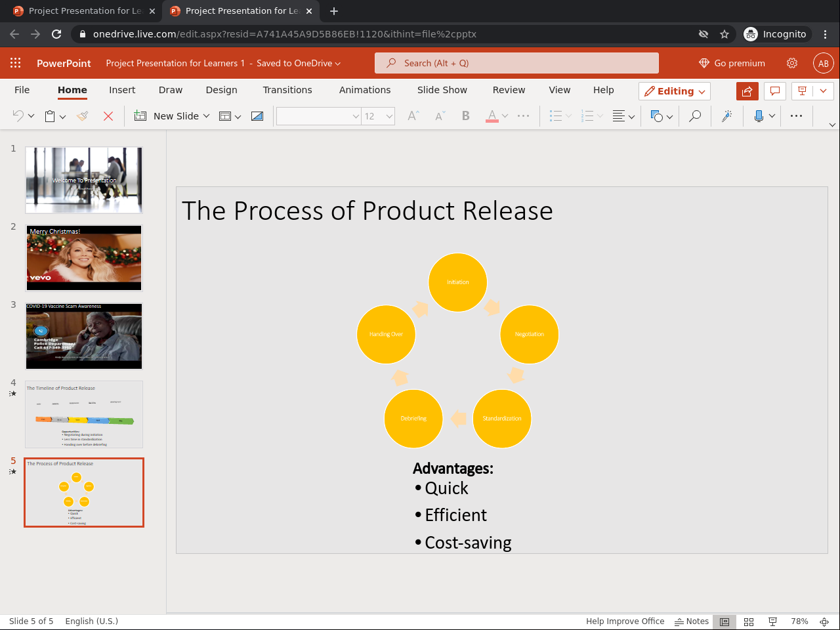The height and width of the screenshot is (630, 840).
Task: Click the Shapes icon
Action: [657, 116]
